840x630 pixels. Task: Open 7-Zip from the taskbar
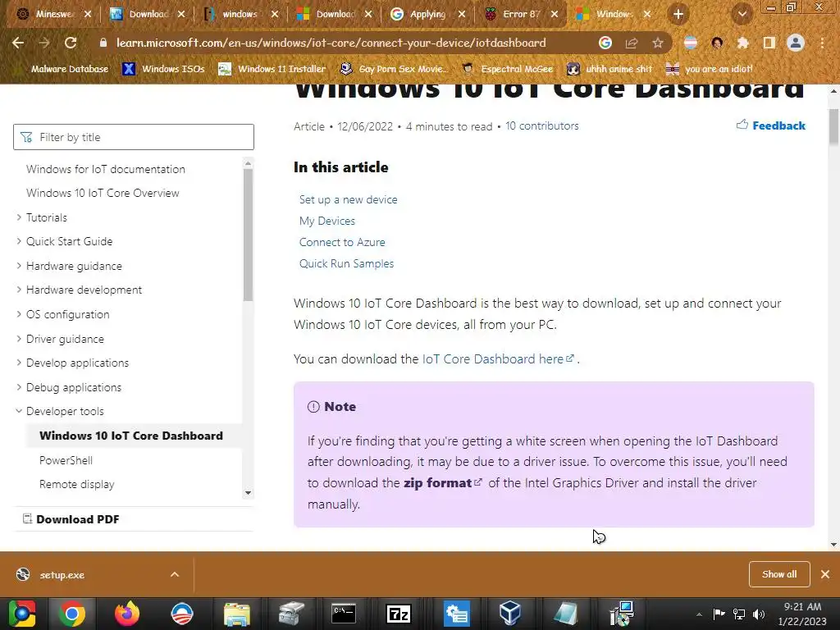[x=399, y=614]
